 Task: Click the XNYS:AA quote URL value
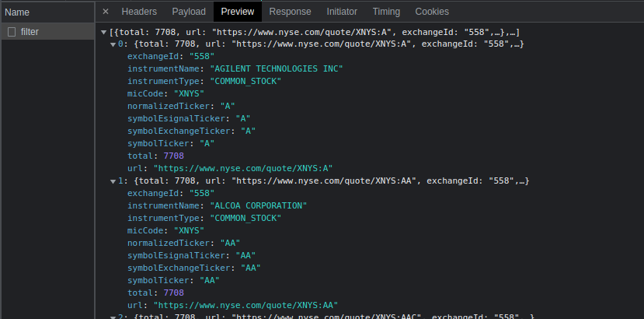click(245, 304)
